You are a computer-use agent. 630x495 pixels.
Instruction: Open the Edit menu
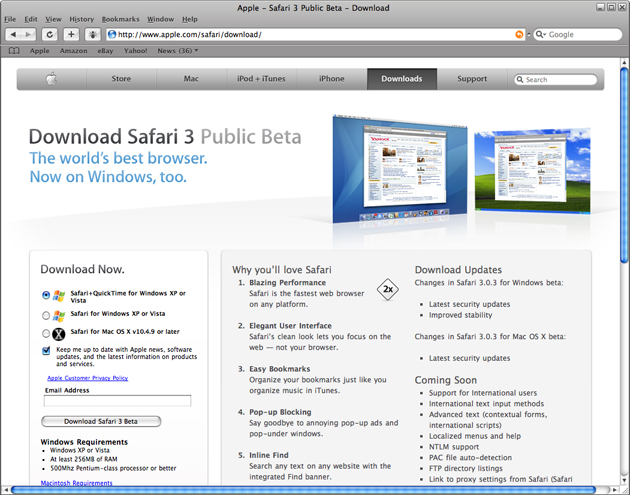pos(31,19)
